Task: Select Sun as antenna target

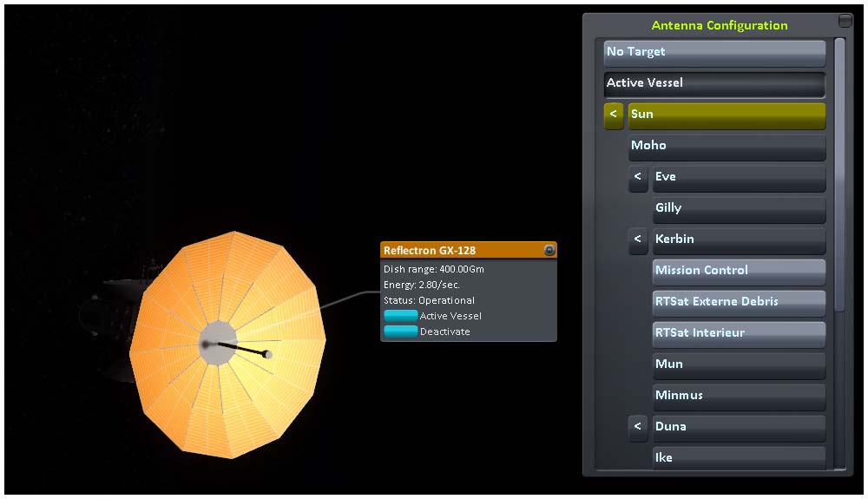Action: coord(727,115)
